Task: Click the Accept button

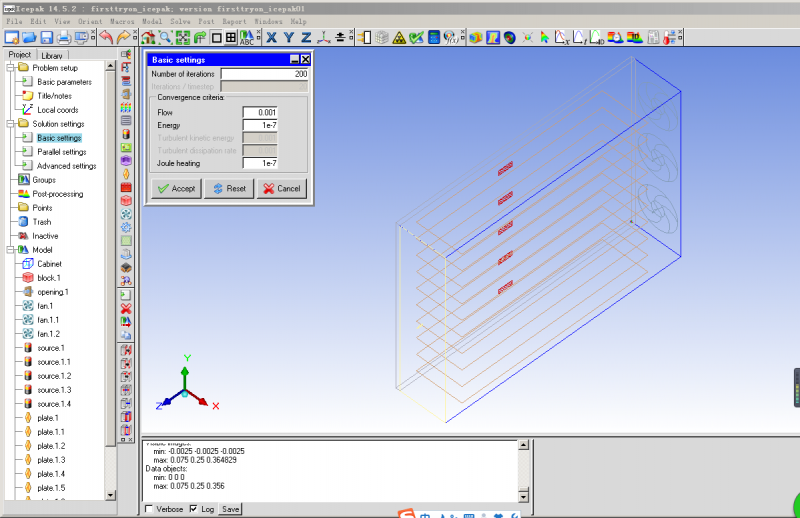Action: pyautogui.click(x=177, y=188)
